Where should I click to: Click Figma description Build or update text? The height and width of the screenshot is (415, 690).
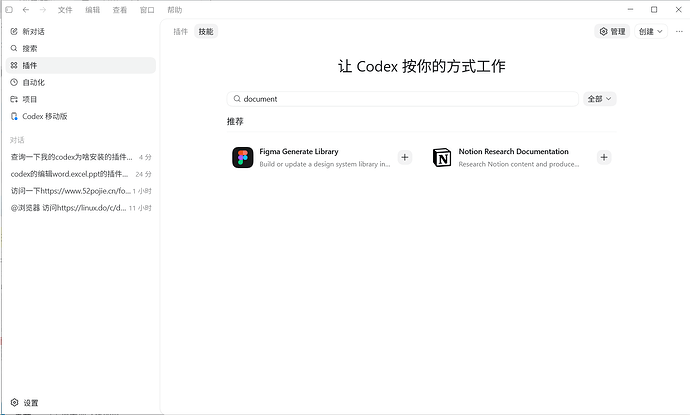(325, 164)
